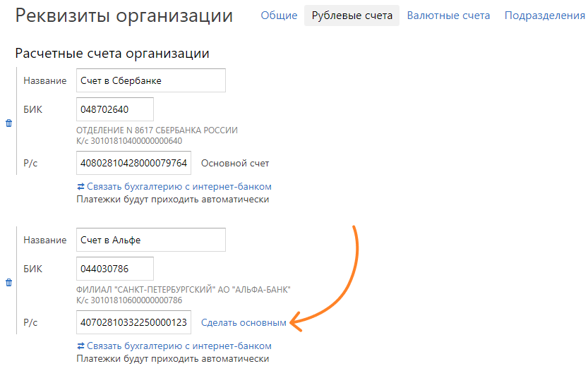This screenshot has width=588, height=366.
Task: Click text 'ОТДЕЛЕНИЕ N 8617 СБЕРБАНКА РОССИИ'
Action: (x=157, y=130)
